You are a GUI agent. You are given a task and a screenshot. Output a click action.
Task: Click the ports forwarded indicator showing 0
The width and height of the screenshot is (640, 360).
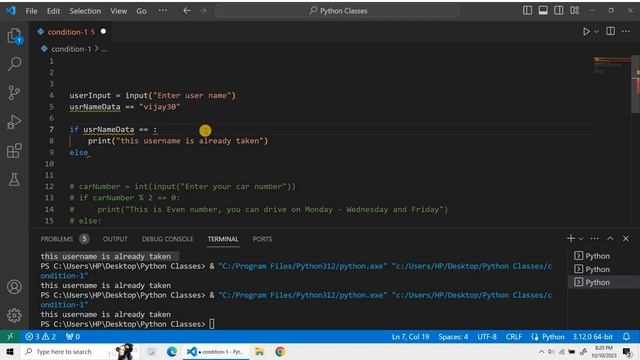[x=73, y=337]
